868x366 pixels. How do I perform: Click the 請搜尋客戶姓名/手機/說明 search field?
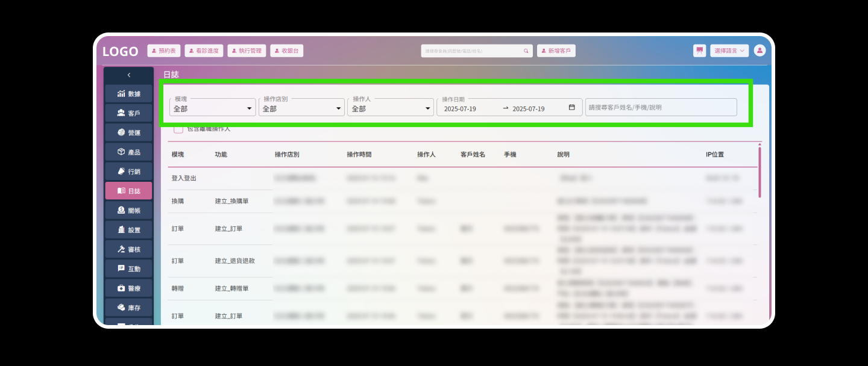[x=660, y=108]
